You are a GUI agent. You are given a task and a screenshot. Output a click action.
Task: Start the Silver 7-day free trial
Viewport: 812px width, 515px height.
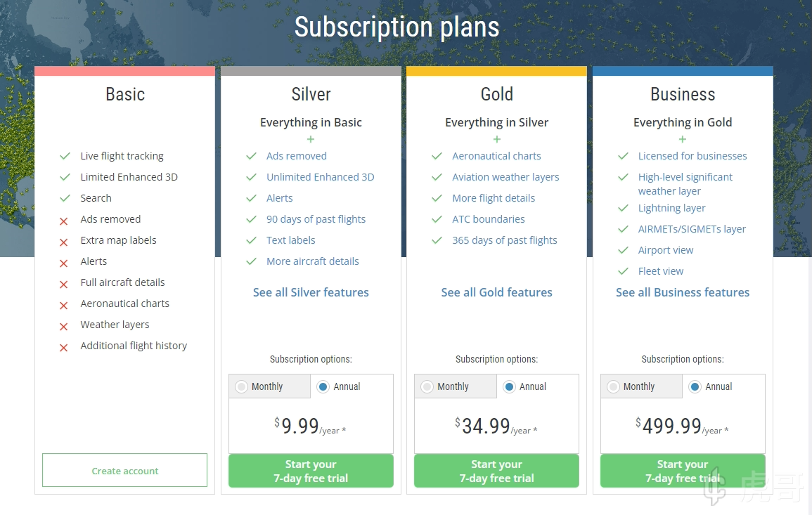click(x=311, y=471)
